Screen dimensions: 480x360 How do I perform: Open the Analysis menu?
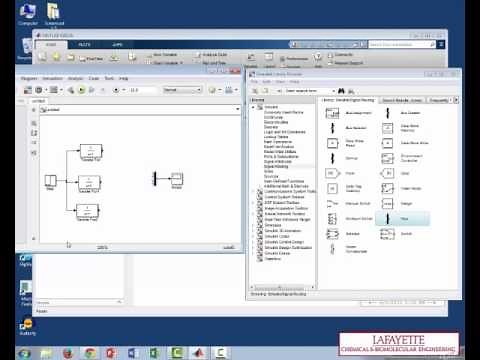click(76, 78)
